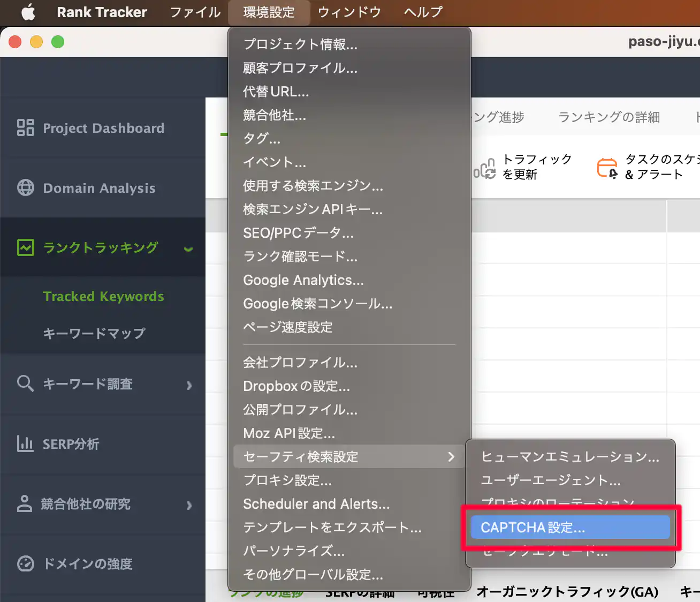Screen dimensions: 700x602
Task: Select 顧客プロファイル... menu entry
Action: click(x=349, y=67)
